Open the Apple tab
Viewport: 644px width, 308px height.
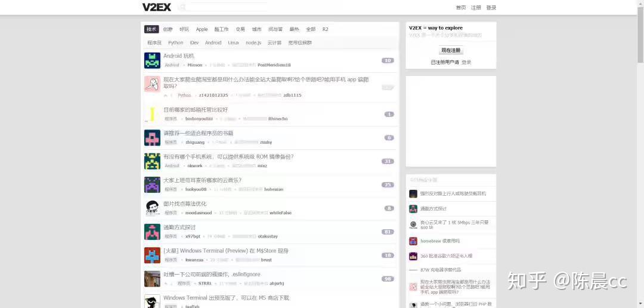[x=202, y=29]
